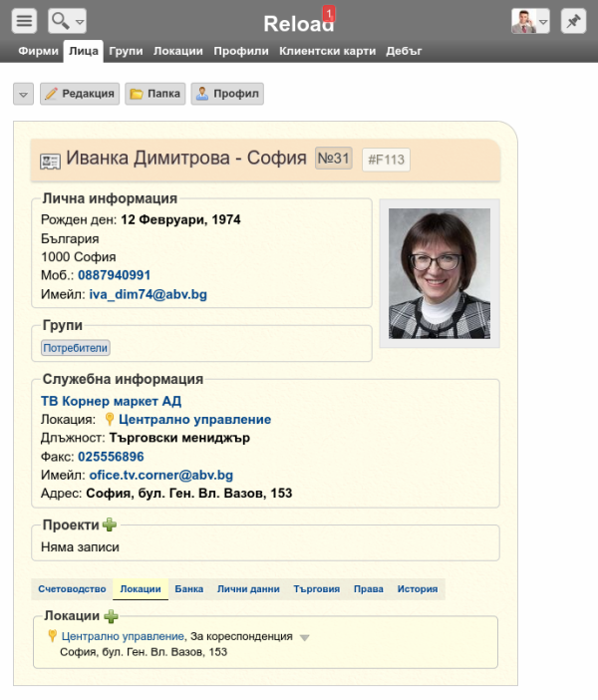Open Централно управление link in Служебна информация
The height and width of the screenshot is (700, 598).
click(x=195, y=419)
